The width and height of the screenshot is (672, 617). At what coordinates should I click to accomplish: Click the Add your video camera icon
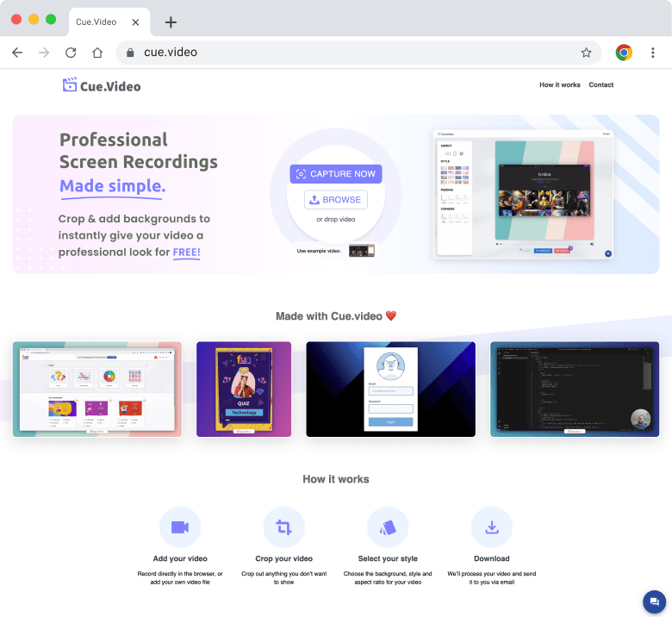[x=180, y=527]
